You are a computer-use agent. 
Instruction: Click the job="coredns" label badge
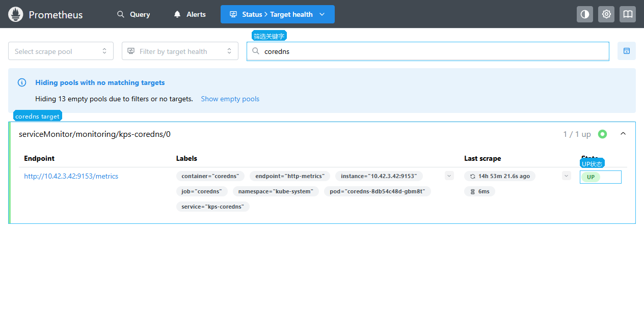click(202, 191)
